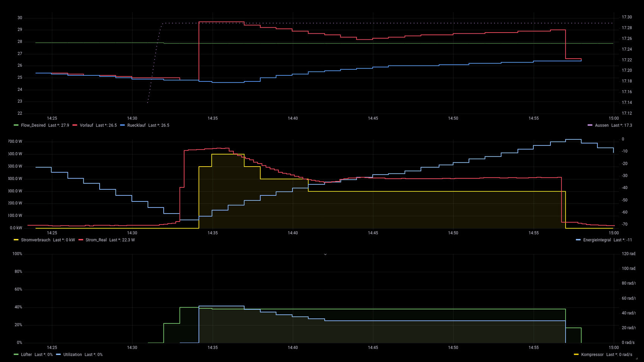
Task: Click the Kompressor legend label
Action: [x=592, y=355]
